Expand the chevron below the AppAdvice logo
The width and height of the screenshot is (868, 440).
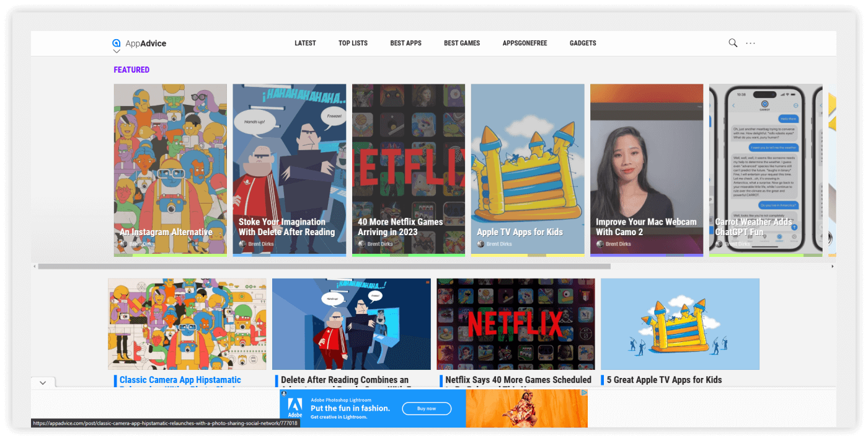tap(116, 52)
